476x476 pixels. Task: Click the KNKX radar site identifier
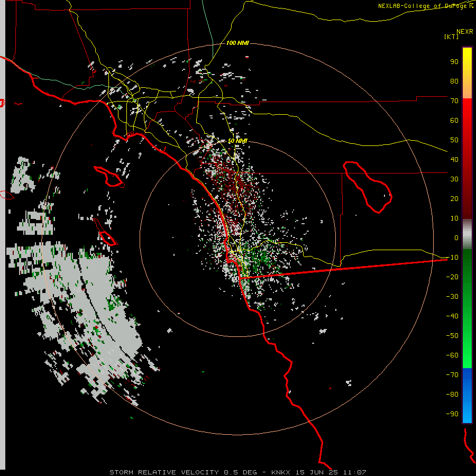coord(281,472)
